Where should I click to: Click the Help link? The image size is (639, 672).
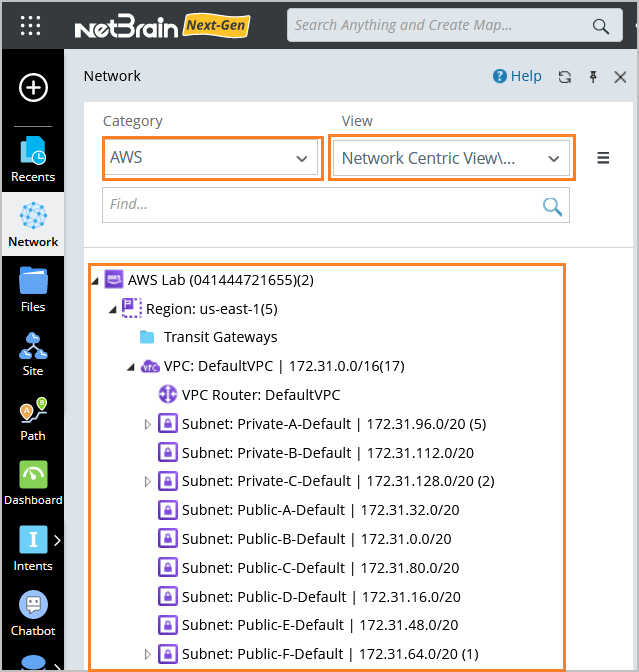tap(517, 76)
